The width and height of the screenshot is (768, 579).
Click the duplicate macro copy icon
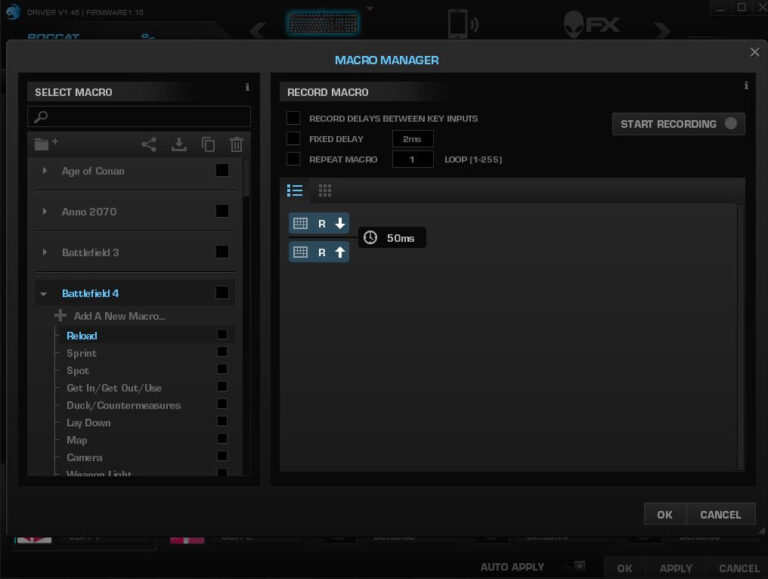208,145
